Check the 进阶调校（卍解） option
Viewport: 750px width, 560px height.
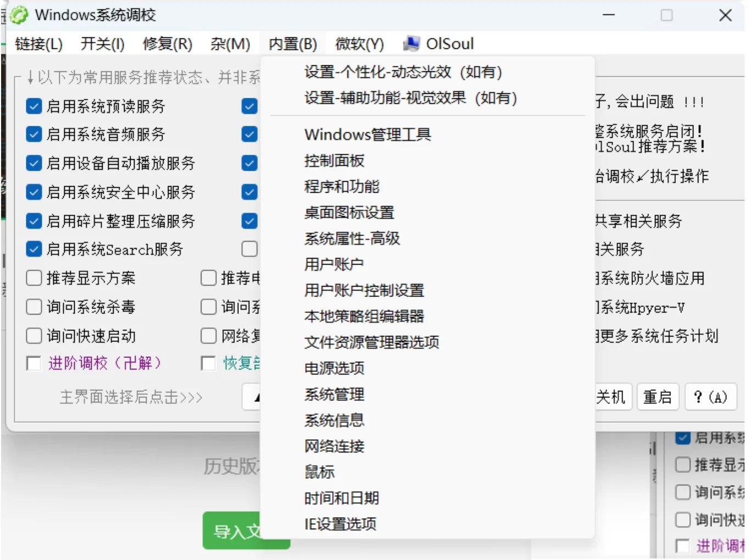pos(34,363)
